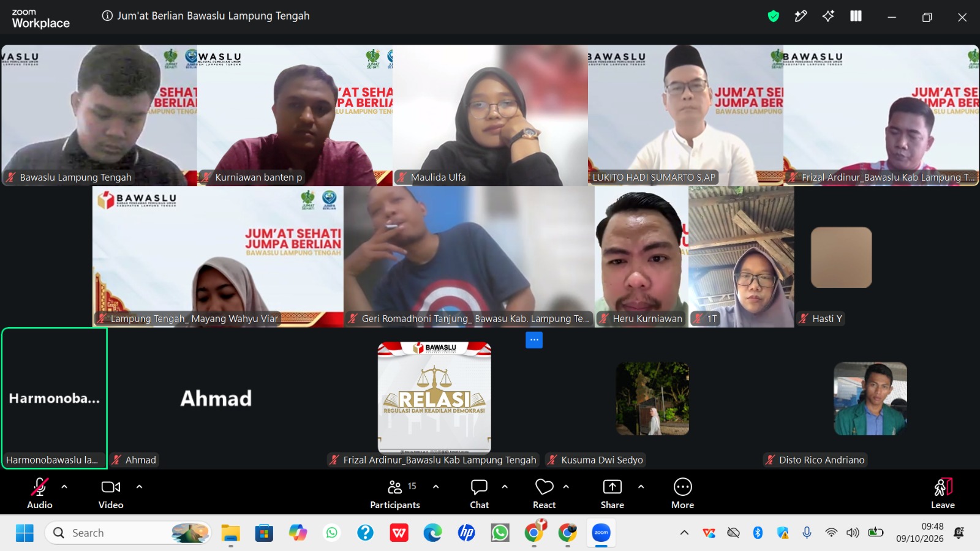Open the HP app from taskbar
The width and height of the screenshot is (980, 551).
466,533
